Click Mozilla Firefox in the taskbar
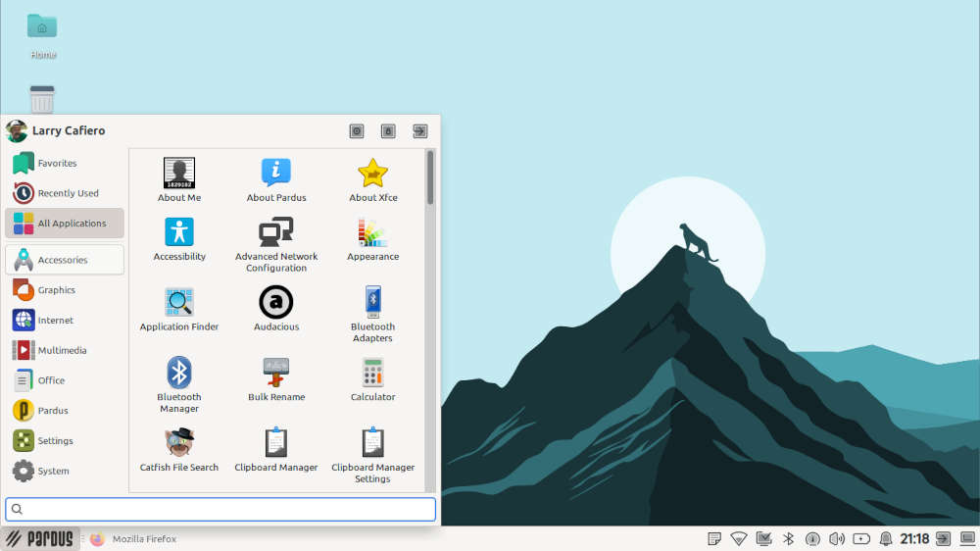This screenshot has width=980, height=551. coord(134,539)
